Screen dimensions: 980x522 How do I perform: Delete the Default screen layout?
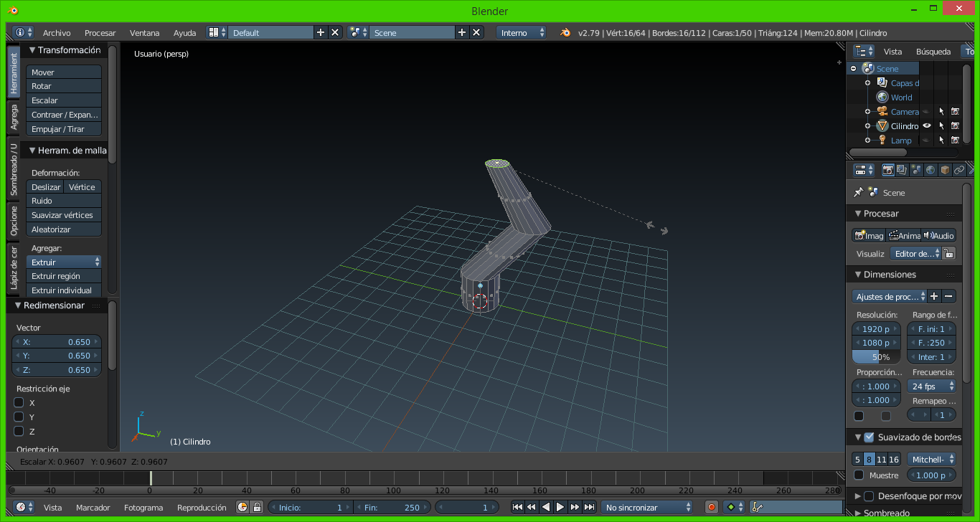coord(334,33)
